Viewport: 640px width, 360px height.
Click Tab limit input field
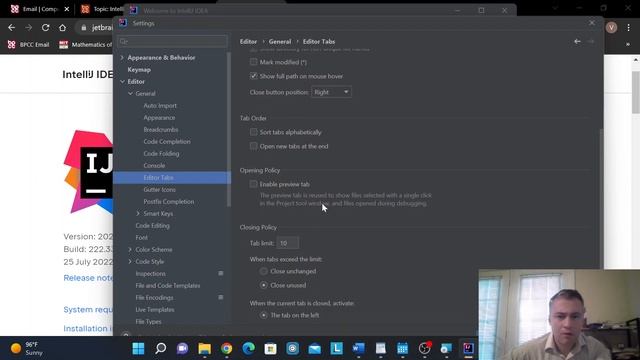pyautogui.click(x=287, y=243)
